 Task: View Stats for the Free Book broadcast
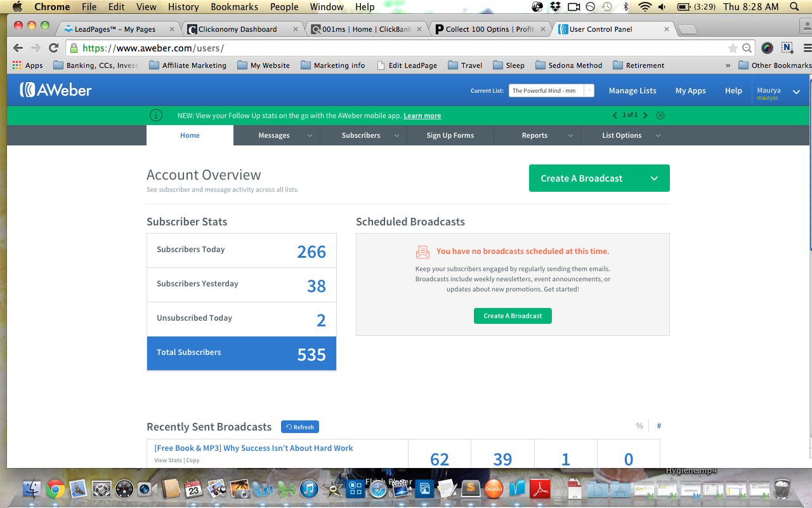[x=168, y=460]
